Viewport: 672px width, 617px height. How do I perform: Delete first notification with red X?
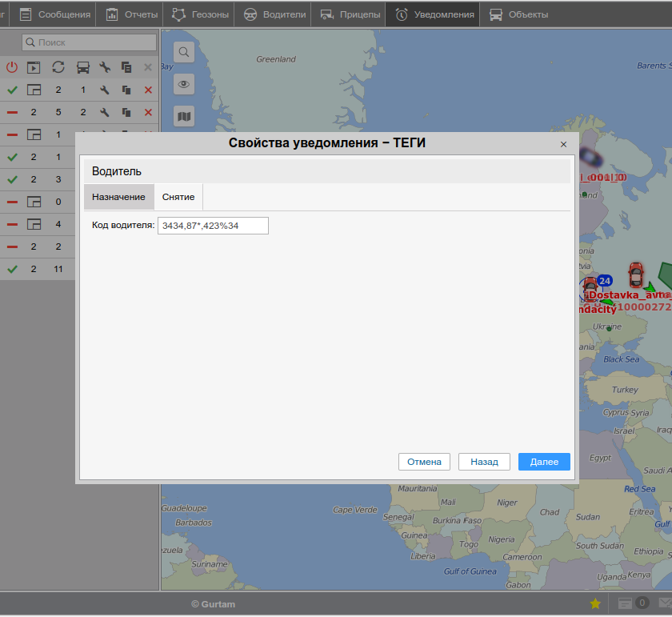pyautogui.click(x=148, y=90)
